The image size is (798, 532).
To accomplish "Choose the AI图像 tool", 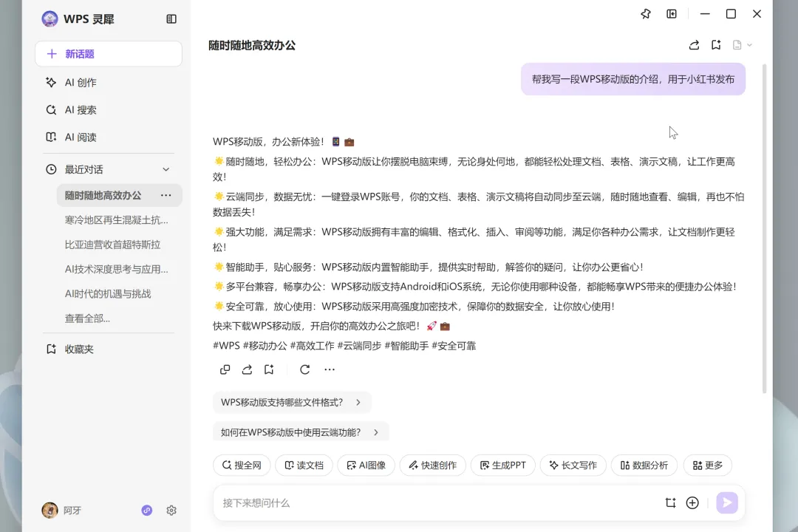I will click(x=366, y=465).
